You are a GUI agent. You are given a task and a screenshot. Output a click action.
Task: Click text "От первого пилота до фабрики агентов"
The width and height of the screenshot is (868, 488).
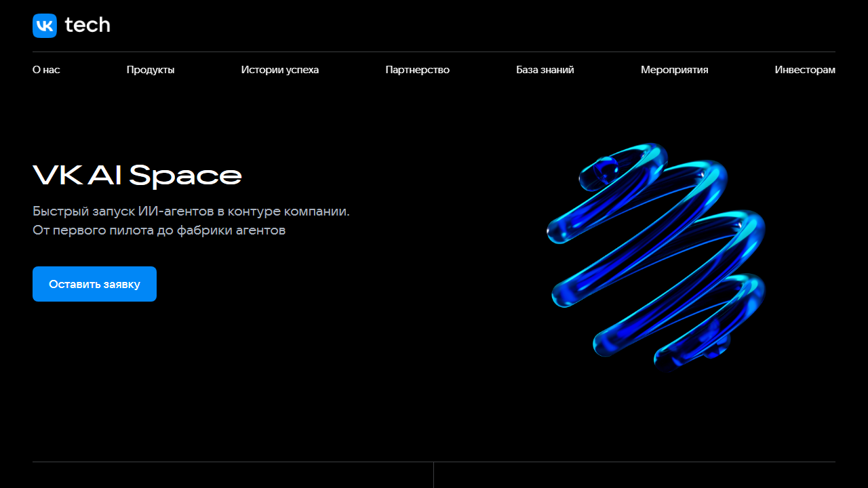pos(159,230)
